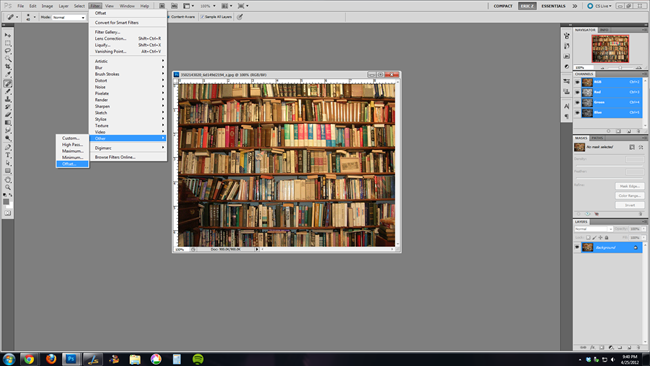The width and height of the screenshot is (650, 366).
Task: Open the Image menu
Action: coord(47,6)
